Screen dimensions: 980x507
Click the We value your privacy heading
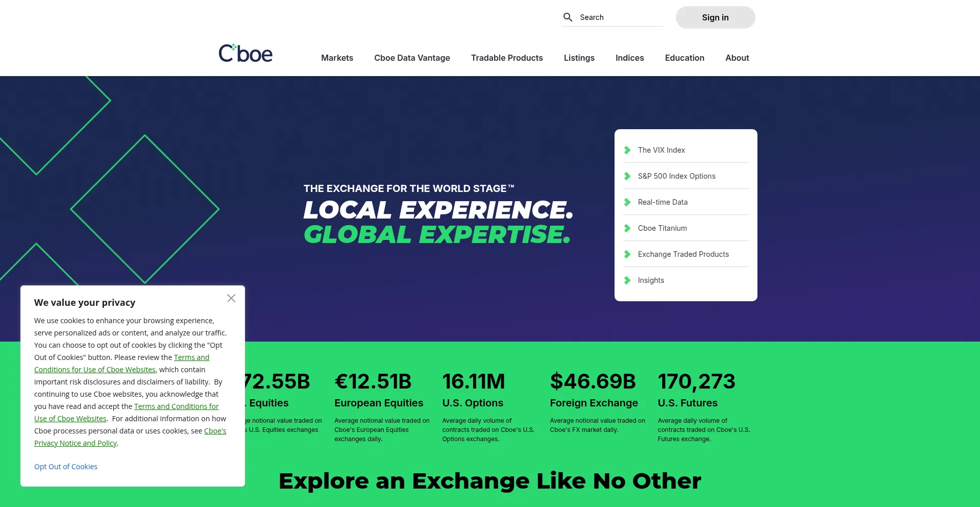pos(85,303)
